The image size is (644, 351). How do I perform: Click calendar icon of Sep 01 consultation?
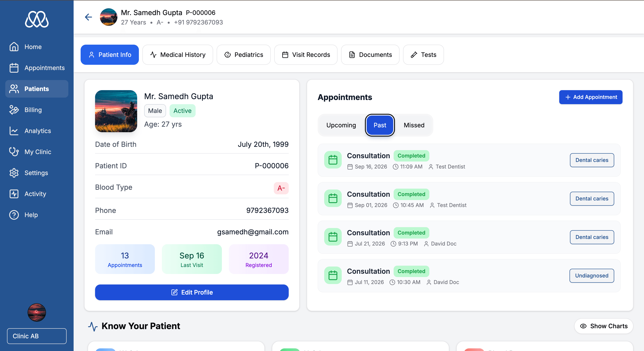pos(333,198)
